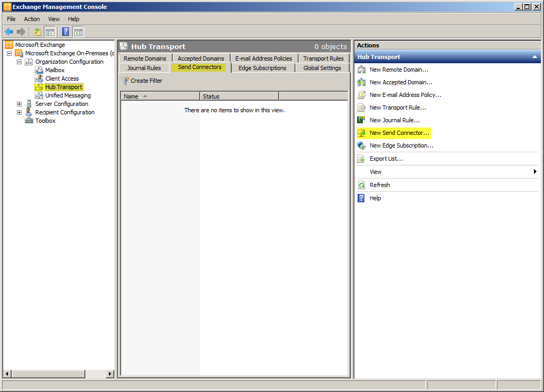This screenshot has height=392, width=544.
Task: Select Unified Messaging in the tree
Action: pos(68,95)
